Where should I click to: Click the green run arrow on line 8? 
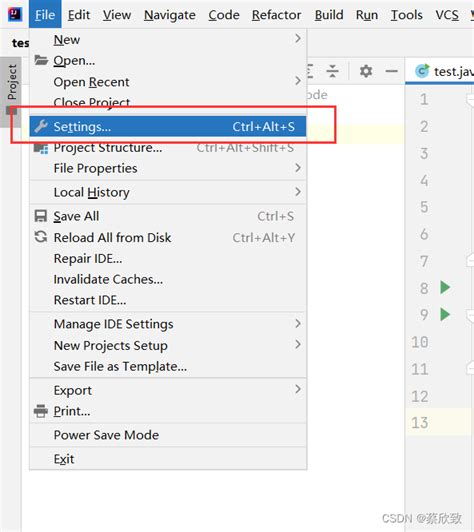tap(445, 287)
